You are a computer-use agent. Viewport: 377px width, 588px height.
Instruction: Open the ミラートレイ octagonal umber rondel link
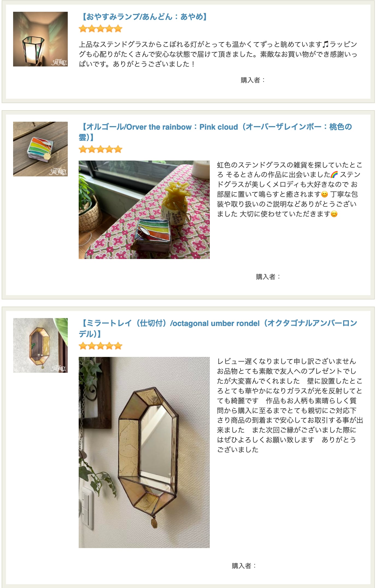[218, 328]
